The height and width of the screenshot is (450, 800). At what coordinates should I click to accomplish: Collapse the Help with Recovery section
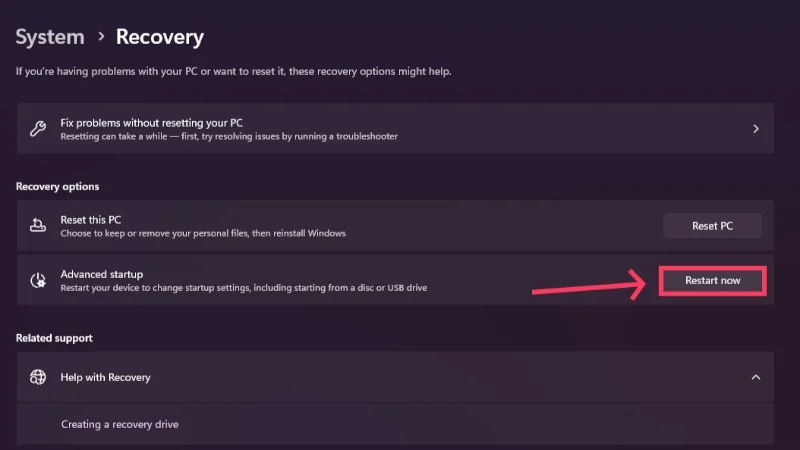756,377
